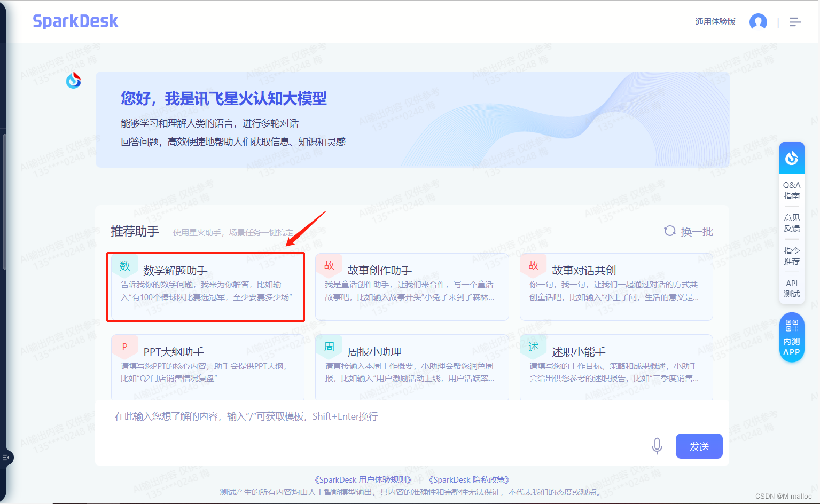Open the SparkDesk 隐私政策 link
The height and width of the screenshot is (504, 820).
coord(469,479)
